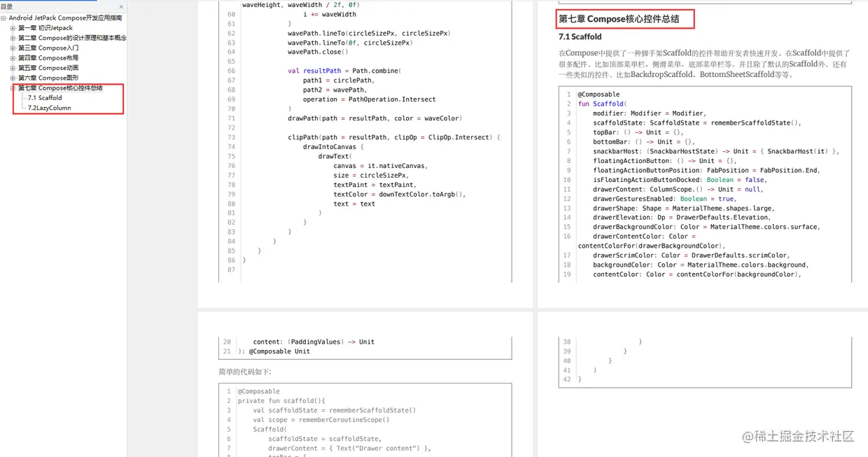
Task: Click code line 'backgroundColor: Color = MaterialTheme.colors.background,'
Action: [x=701, y=265]
